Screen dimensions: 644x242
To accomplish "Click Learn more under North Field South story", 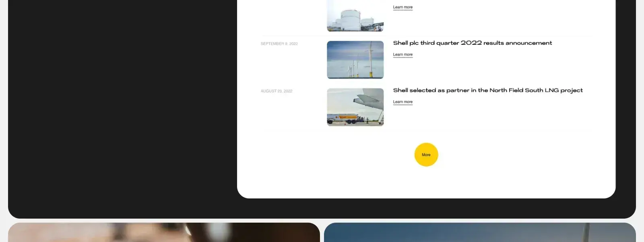I will coord(403,102).
